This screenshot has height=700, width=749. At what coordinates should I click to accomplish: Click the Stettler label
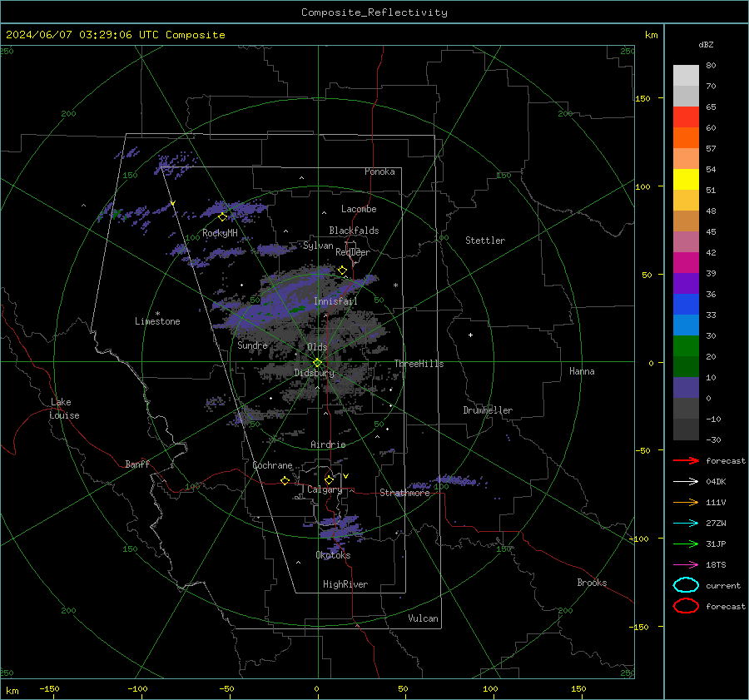tap(485, 241)
